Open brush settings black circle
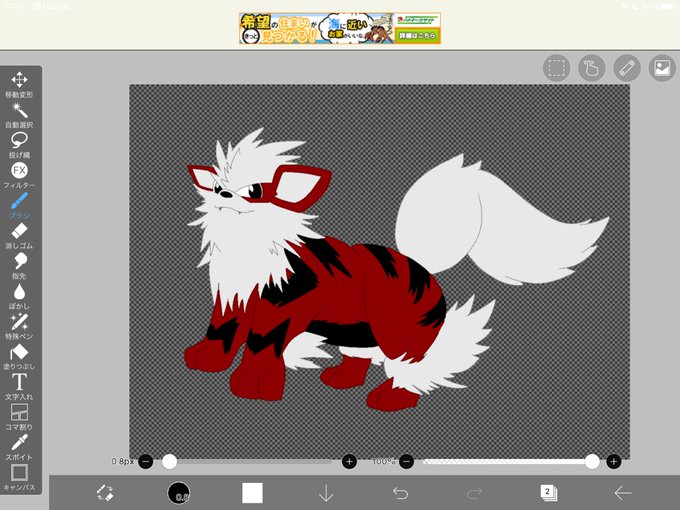The height and width of the screenshot is (510, 680). (179, 493)
